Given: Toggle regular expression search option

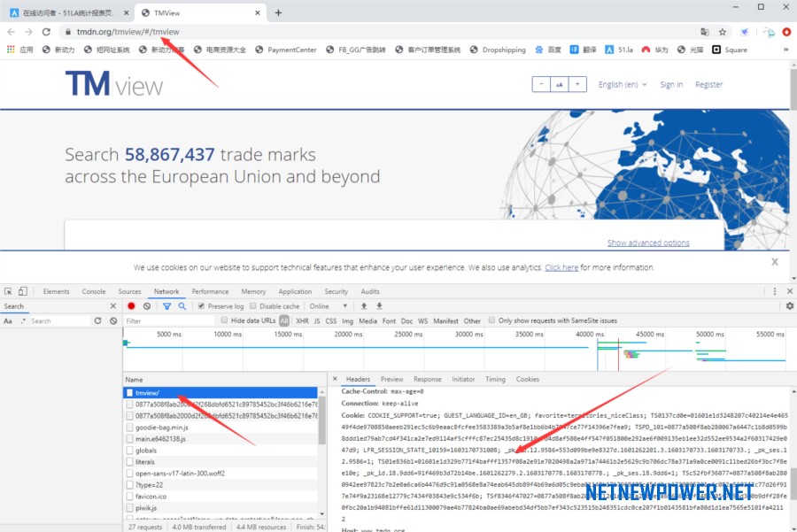Looking at the screenshot, I should [x=23, y=321].
